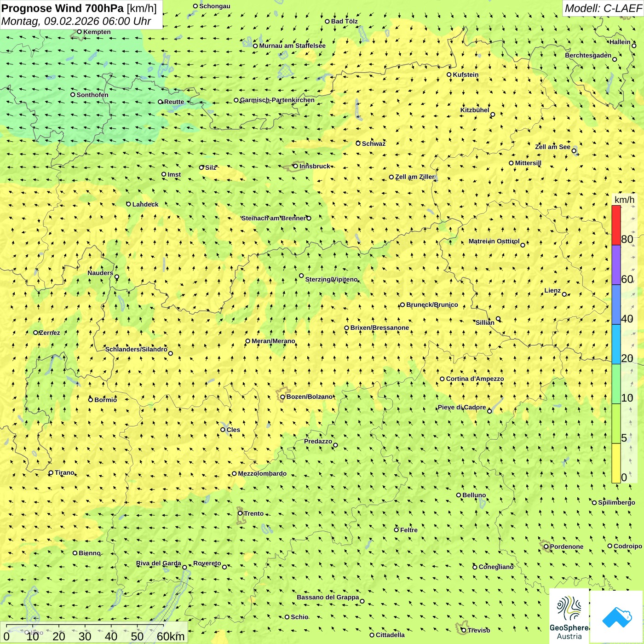Click the 'km/h' legend unit label

point(625,200)
